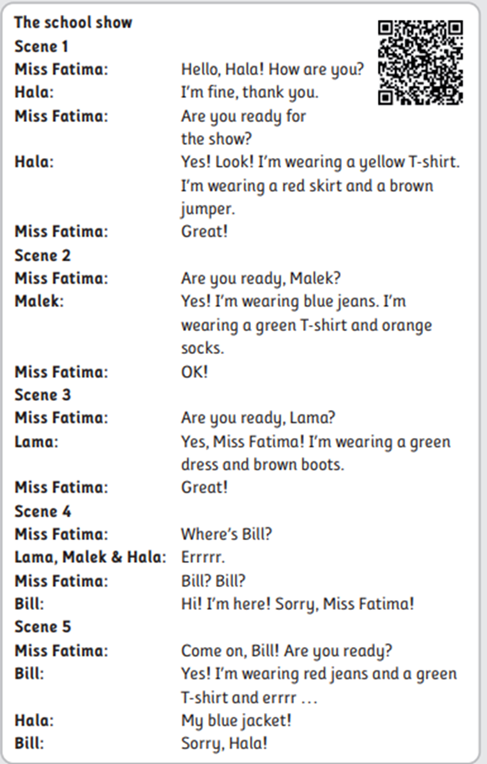
Task: Click the line 'Where's Bill?'
Action: coord(227,534)
